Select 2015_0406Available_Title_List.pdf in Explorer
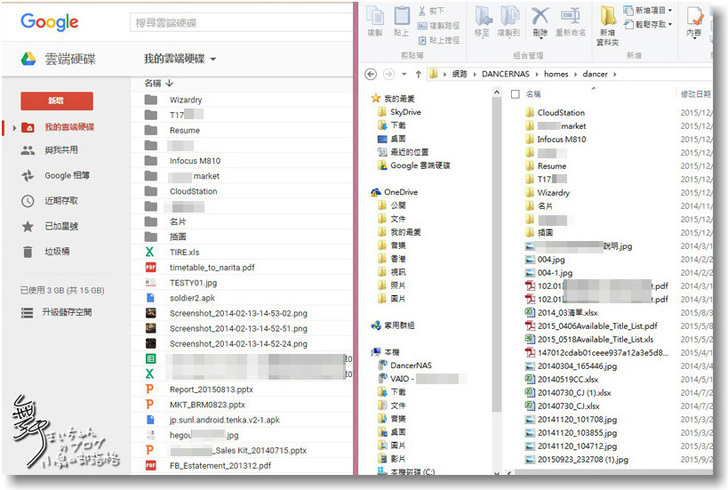 click(598, 326)
